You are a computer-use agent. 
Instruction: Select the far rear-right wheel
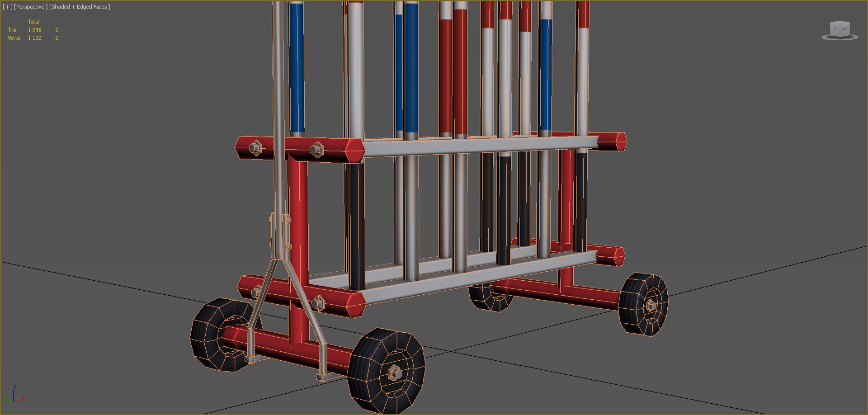643,304
